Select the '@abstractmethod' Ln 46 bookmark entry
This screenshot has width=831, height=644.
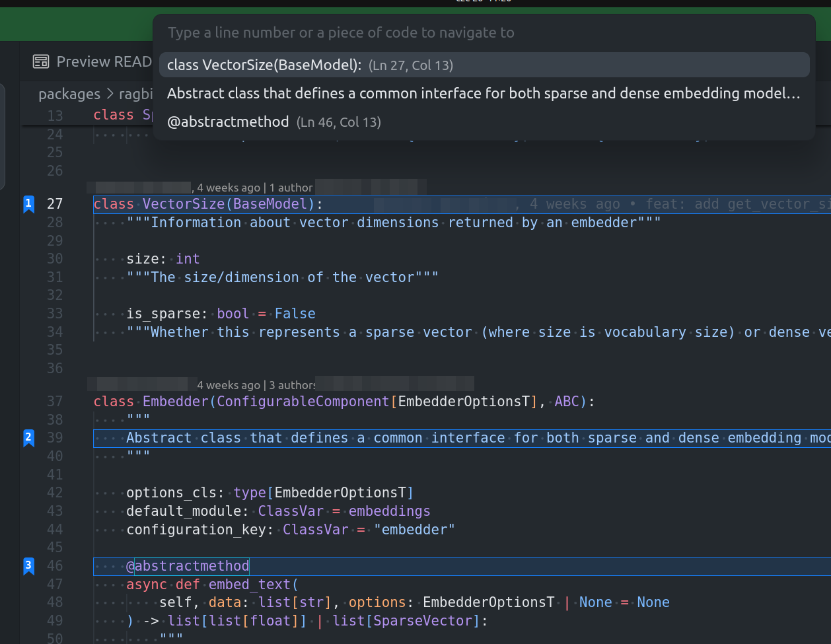[484, 122]
